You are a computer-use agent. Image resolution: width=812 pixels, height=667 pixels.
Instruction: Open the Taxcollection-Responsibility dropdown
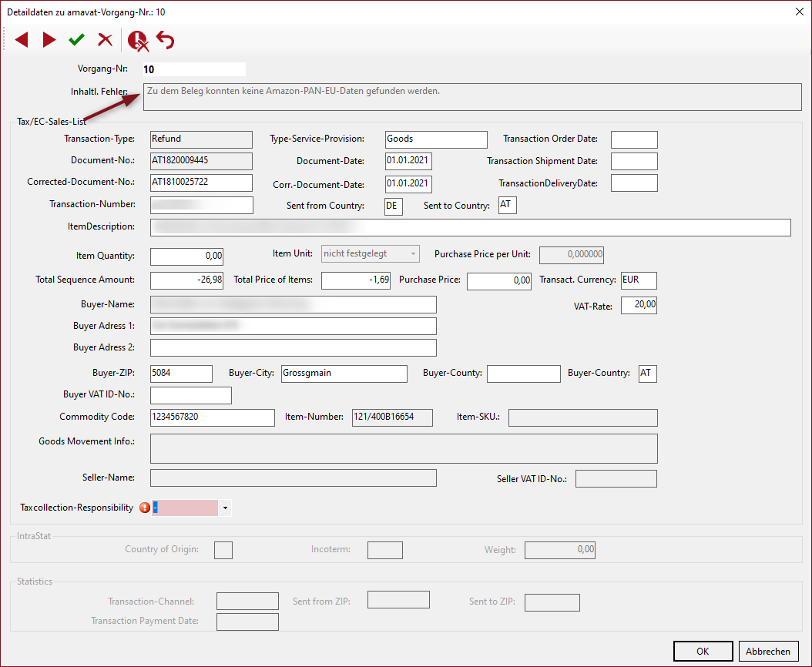[225, 508]
